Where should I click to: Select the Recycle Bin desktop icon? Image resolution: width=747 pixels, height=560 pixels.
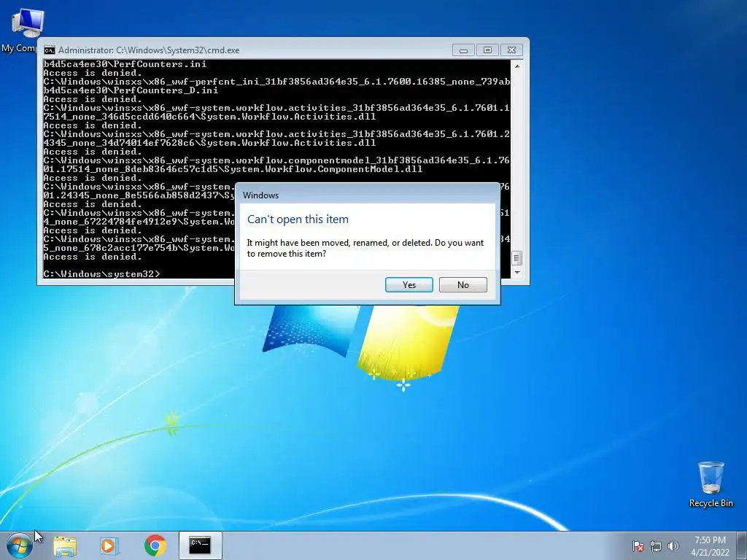711,484
